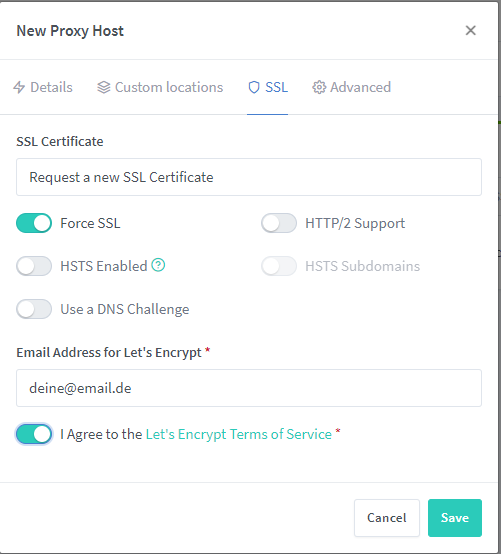Click the lightning bolt Details icon
The width and height of the screenshot is (501, 554).
click(x=19, y=87)
